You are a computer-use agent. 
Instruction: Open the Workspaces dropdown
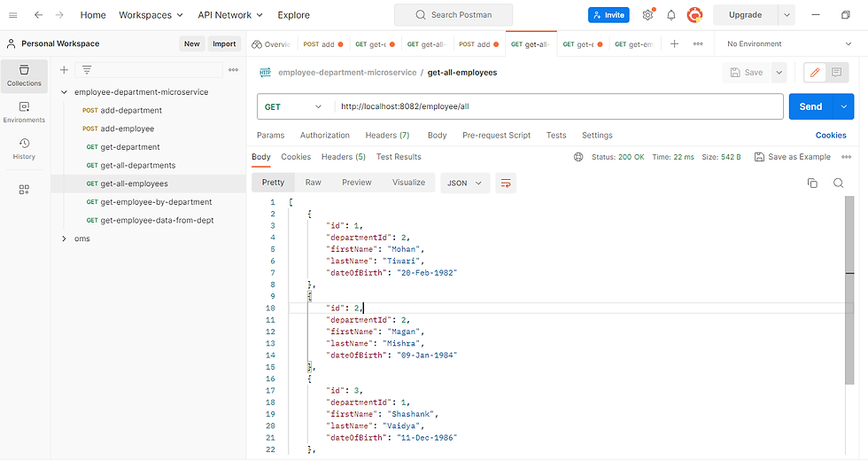coord(151,15)
